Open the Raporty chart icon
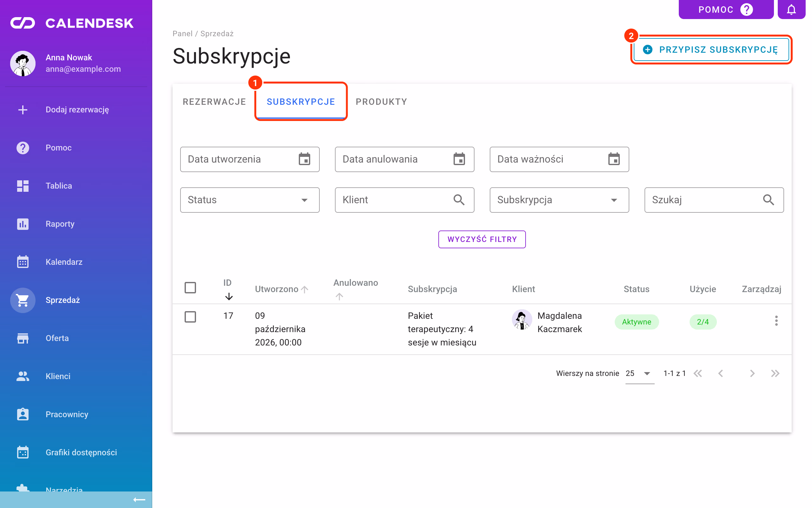This screenshot has width=812, height=508. click(23, 224)
